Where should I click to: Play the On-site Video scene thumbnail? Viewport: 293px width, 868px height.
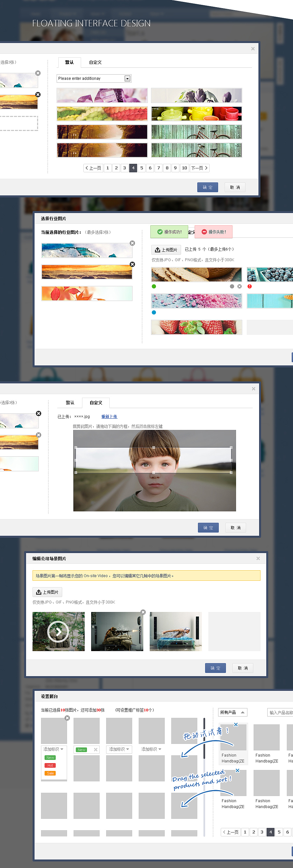tap(58, 632)
